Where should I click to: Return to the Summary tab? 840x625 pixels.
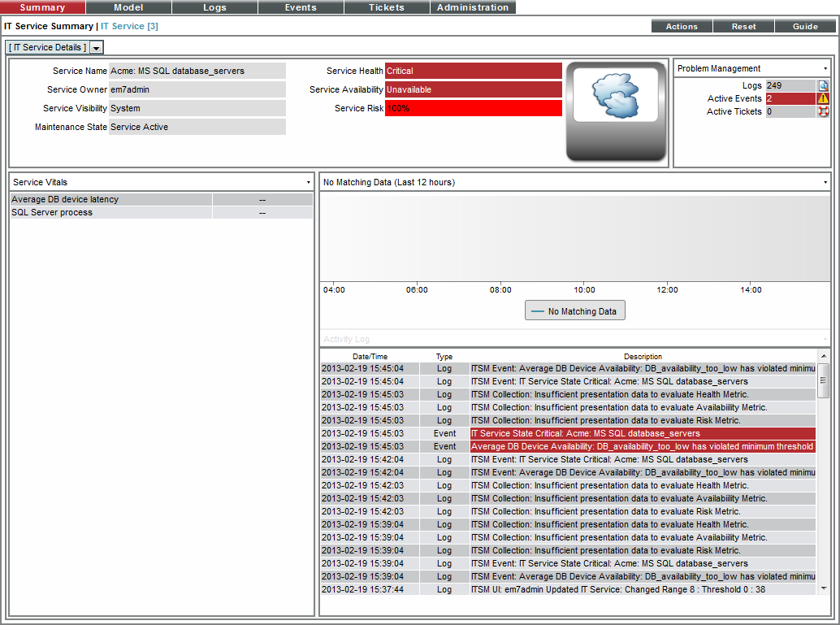pos(42,7)
